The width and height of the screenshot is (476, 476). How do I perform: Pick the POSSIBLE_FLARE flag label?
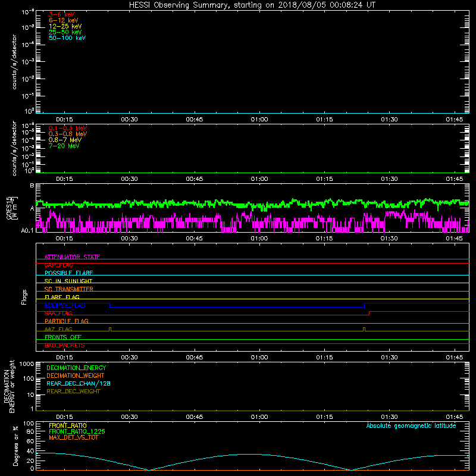point(68,273)
